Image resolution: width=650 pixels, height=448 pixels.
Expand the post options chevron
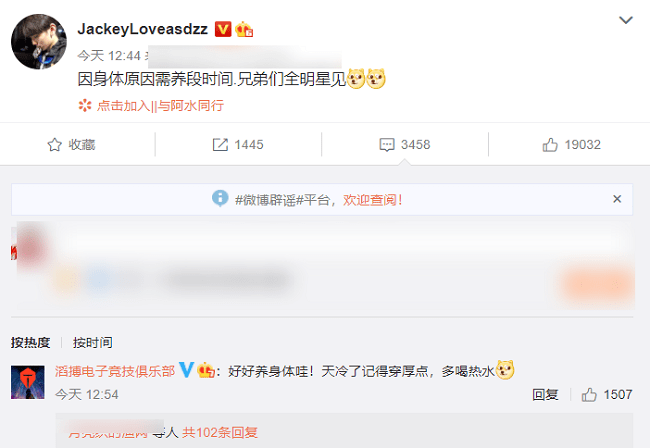pyautogui.click(x=626, y=20)
